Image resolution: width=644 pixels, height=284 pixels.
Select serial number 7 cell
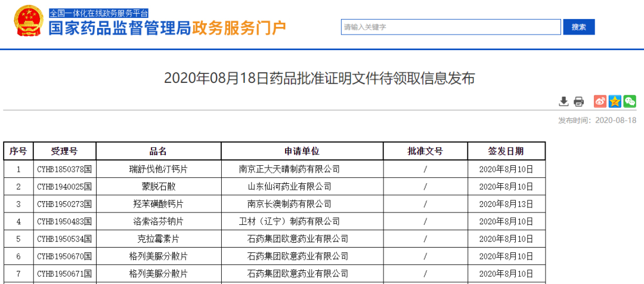(18, 273)
